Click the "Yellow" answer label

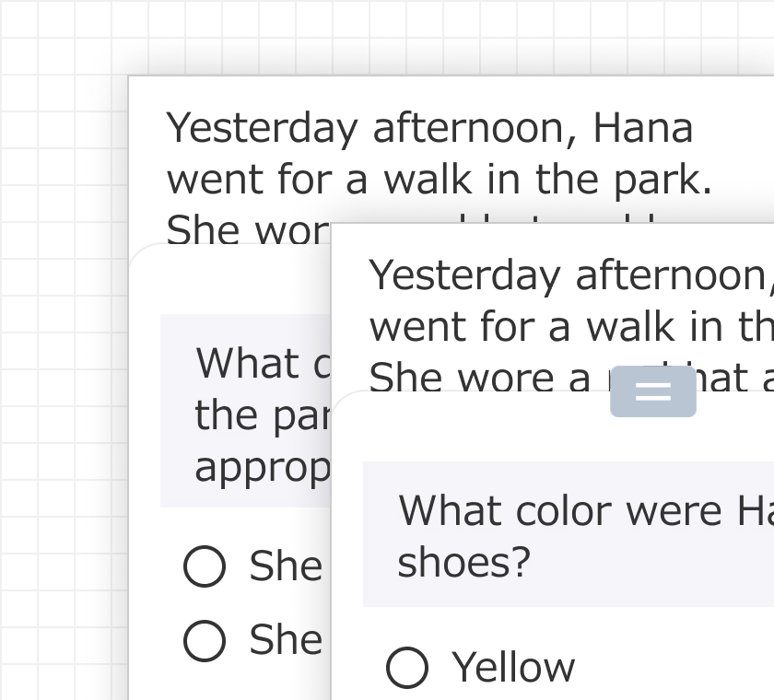click(x=513, y=668)
